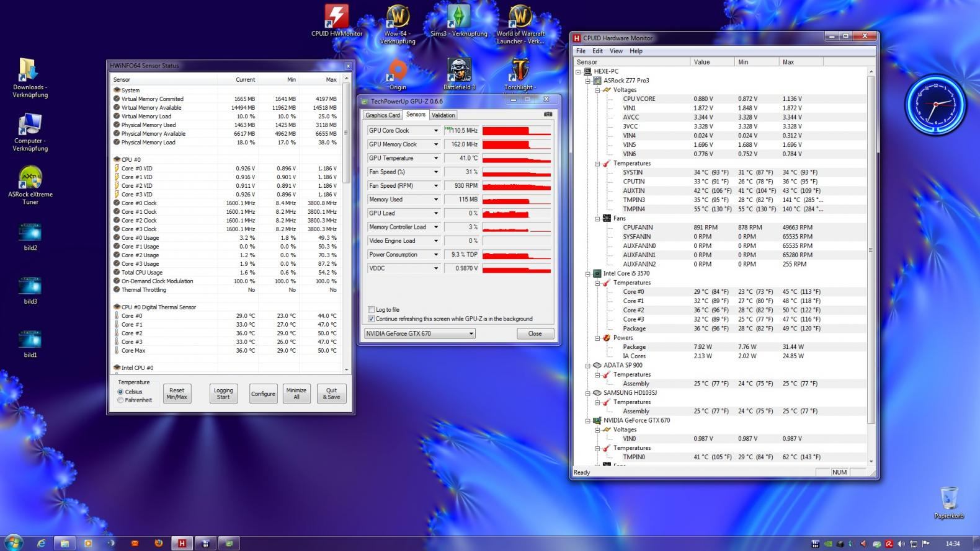The image size is (980, 551).
Task: Open the Fan Speed (%) dropdown
Action: [x=435, y=172]
